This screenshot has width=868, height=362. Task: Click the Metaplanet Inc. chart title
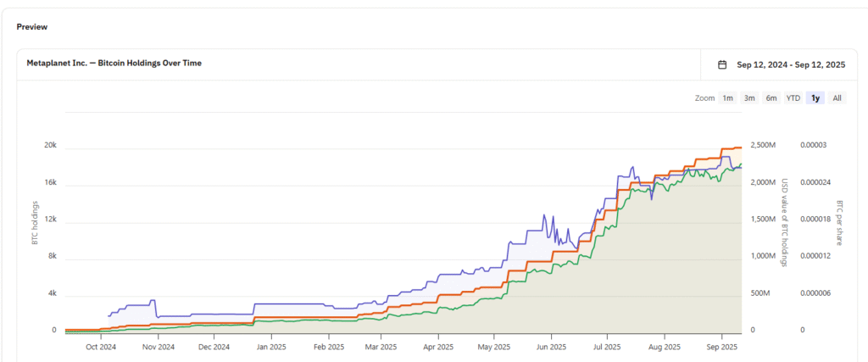114,63
